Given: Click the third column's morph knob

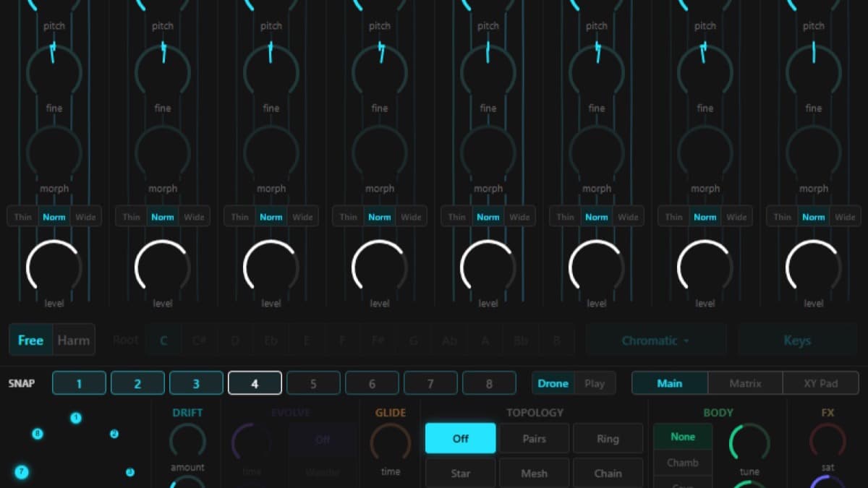Looking at the screenshot, I should [271, 153].
